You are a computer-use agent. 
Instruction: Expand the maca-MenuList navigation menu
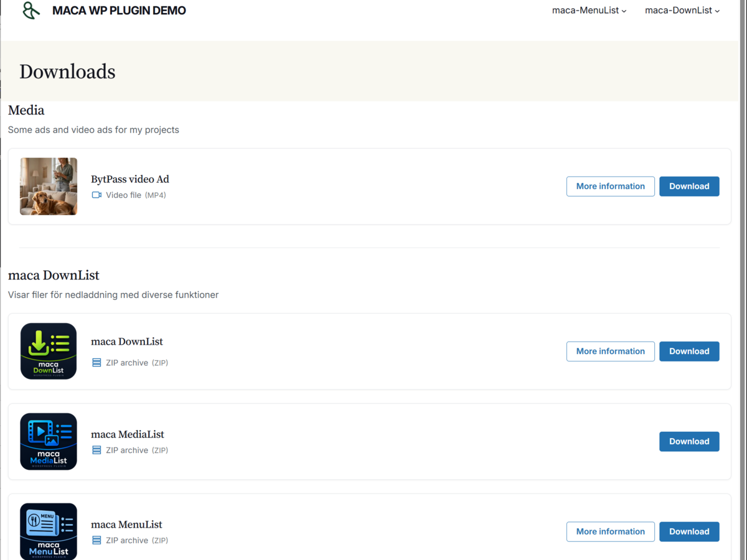(x=589, y=11)
